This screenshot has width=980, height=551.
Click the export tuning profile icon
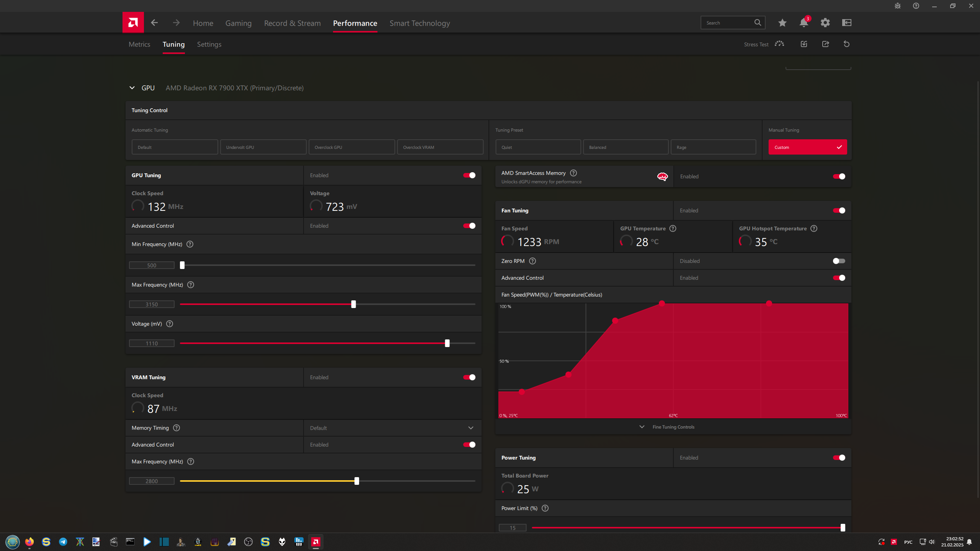pos(825,44)
